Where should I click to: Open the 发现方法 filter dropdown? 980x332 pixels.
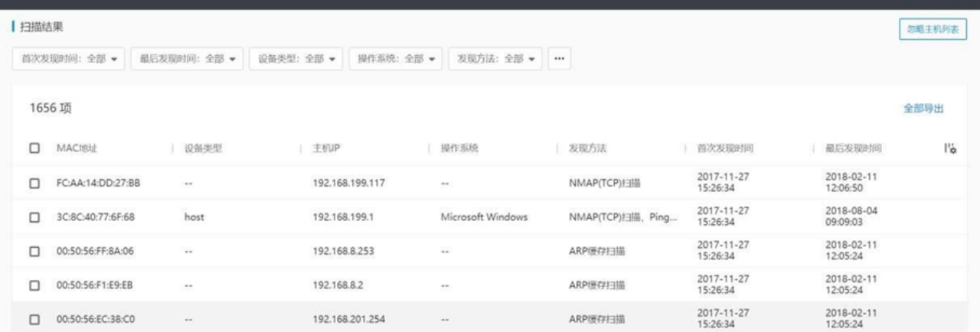tap(495, 58)
